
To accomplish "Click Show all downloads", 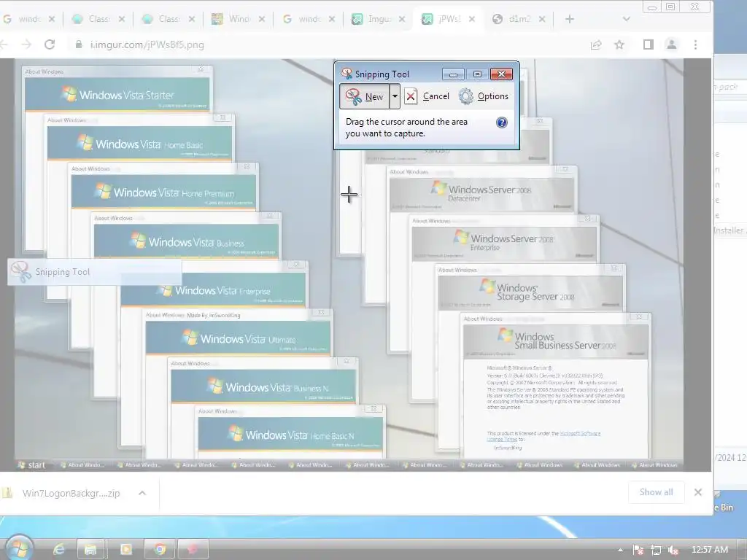I will (x=656, y=492).
